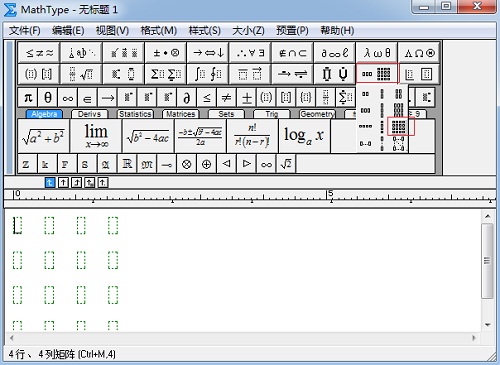Open the uppercase Greek palette (Λ Ω Θ)
Image resolution: width=500 pixels, height=365 pixels.
[x=419, y=53]
